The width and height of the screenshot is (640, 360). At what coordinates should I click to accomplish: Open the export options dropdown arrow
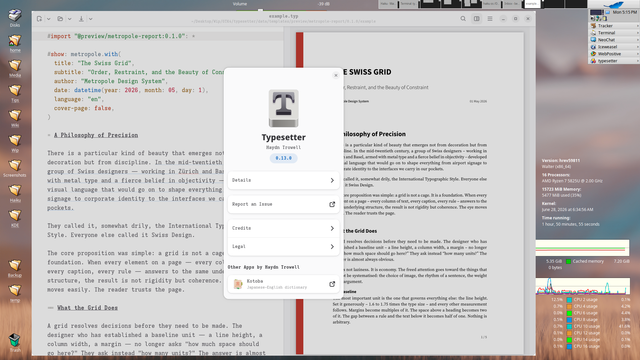pos(91,19)
